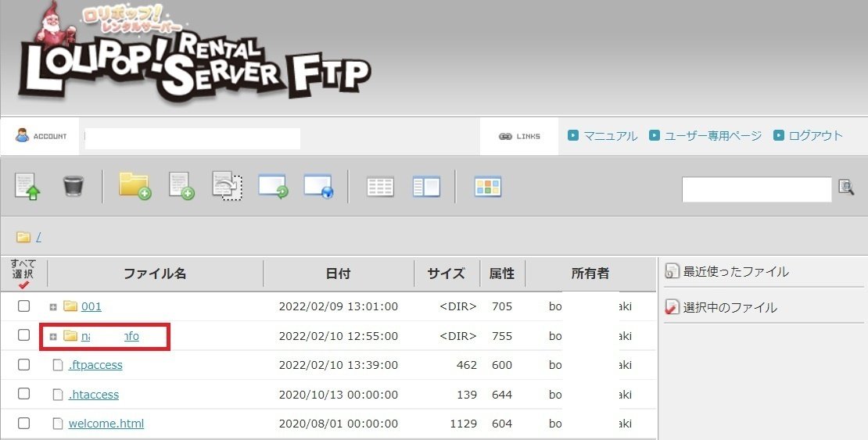Click the date 2020/08/01 00:00:00
The height and width of the screenshot is (440, 868).
coord(339,424)
